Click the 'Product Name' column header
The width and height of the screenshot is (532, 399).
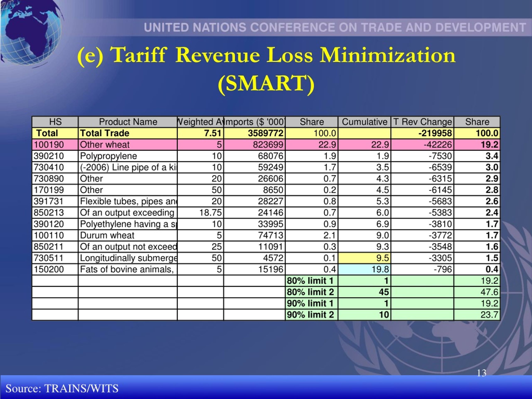128,122
